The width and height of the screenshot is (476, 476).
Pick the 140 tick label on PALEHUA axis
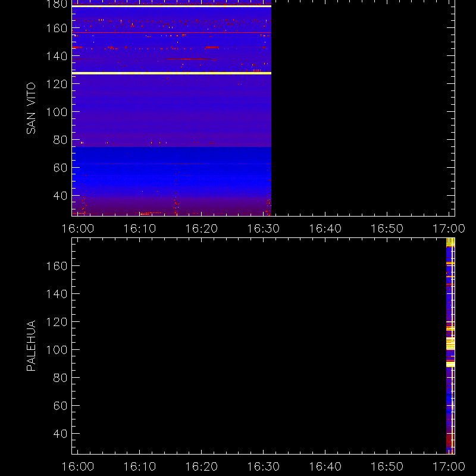[57, 294]
